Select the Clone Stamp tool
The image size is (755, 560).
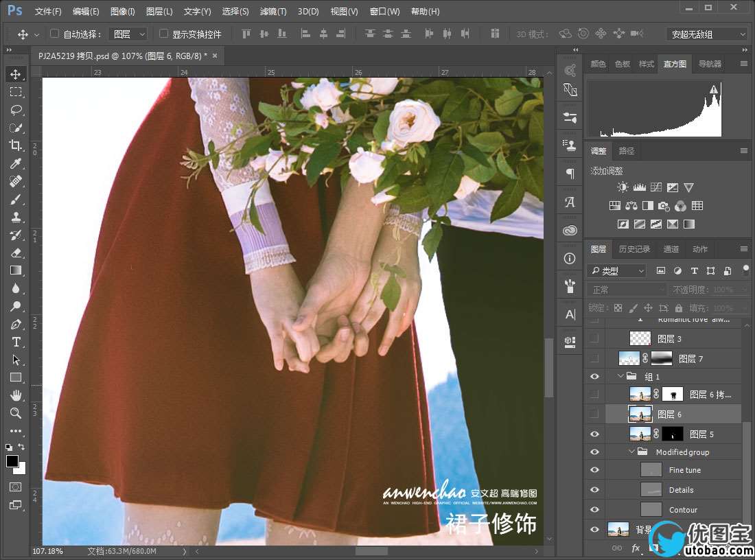[x=16, y=217]
